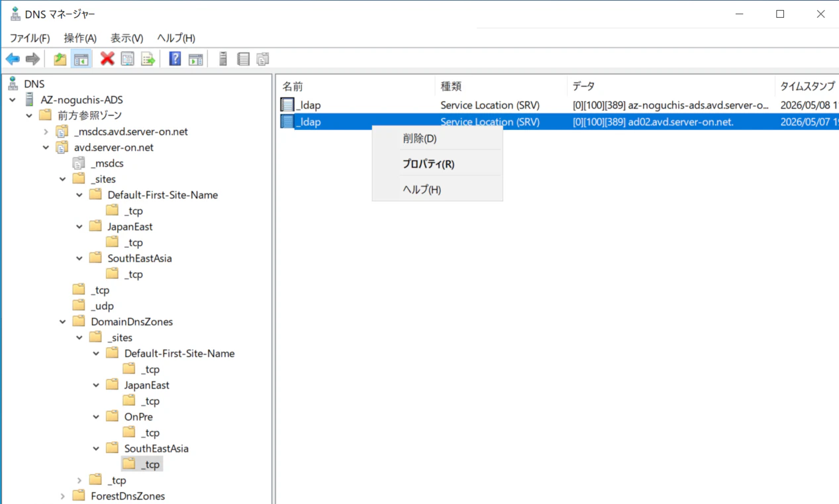Image resolution: width=839 pixels, height=504 pixels.
Task: Open the ヘルプ(H) menu in the menu bar
Action: pos(176,38)
